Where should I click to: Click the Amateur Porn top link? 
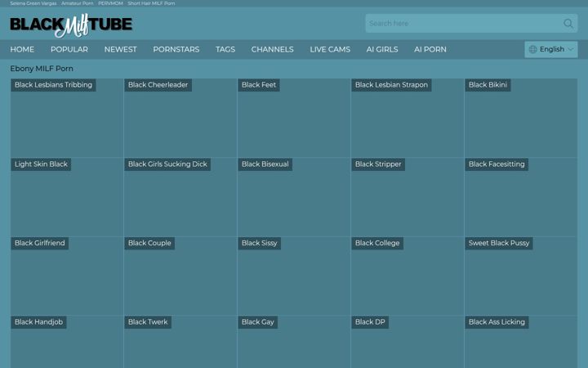point(78,3)
